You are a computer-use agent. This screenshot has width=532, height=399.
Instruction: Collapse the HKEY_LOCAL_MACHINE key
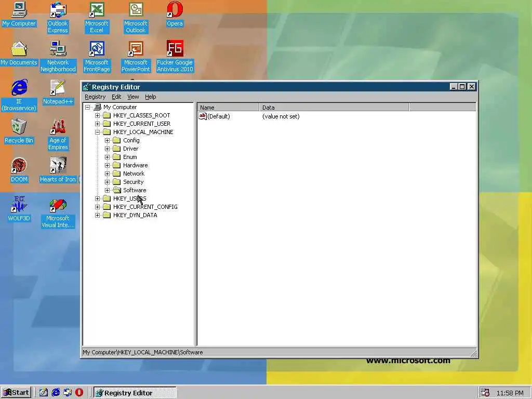point(97,132)
